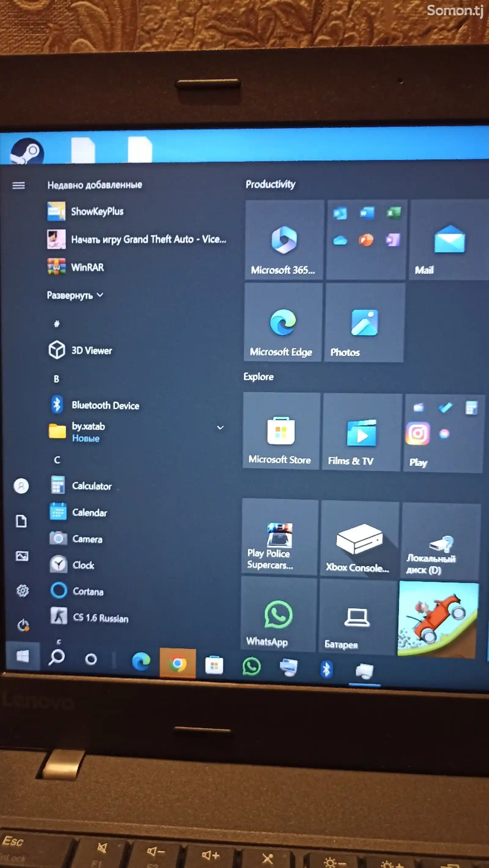Click the Power button in Start sidebar
This screenshot has width=489, height=868.
[23, 625]
